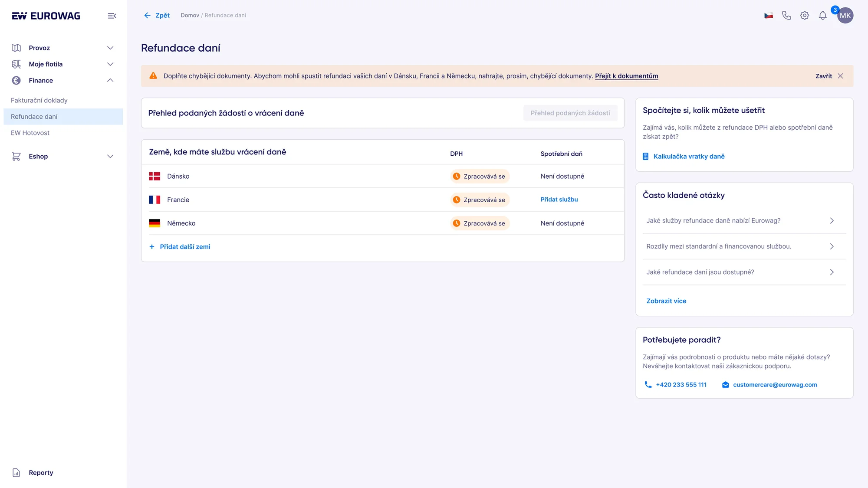
Task: Expand the Moje flotila chevron
Action: pos(110,64)
